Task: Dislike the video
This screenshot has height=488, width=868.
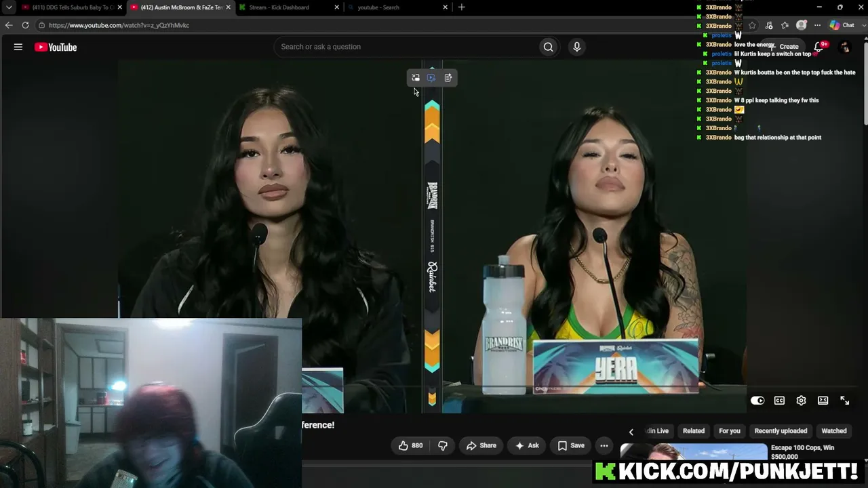Action: [x=443, y=445]
